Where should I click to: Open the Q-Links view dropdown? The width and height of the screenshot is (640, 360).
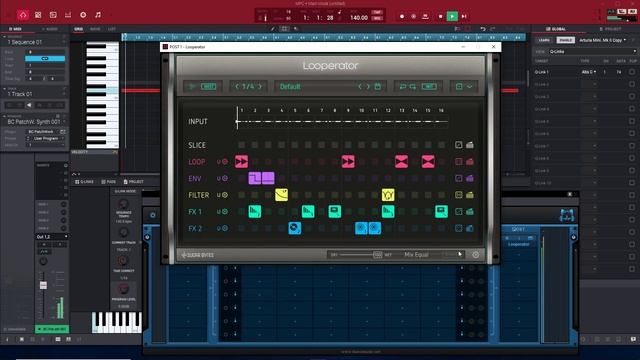coord(592,51)
